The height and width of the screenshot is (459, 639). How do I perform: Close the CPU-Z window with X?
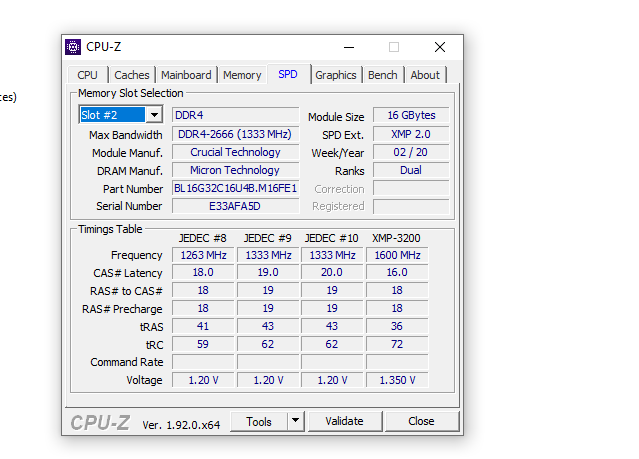pyautogui.click(x=440, y=47)
